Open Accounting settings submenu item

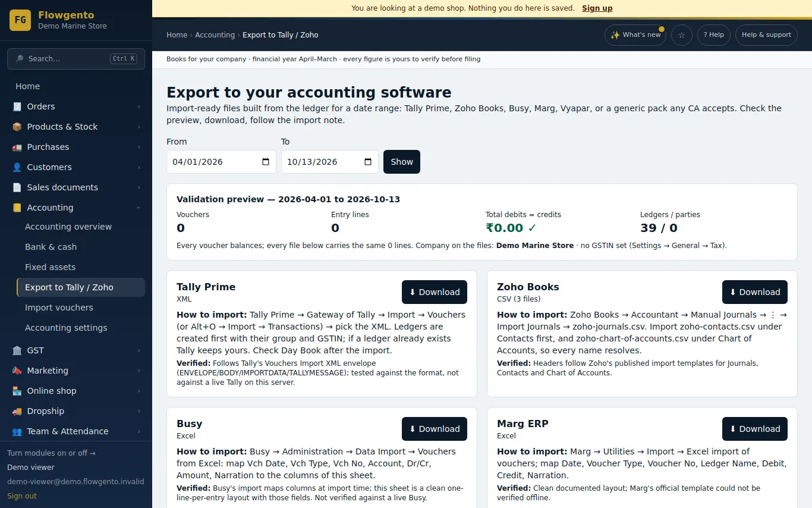81,328
